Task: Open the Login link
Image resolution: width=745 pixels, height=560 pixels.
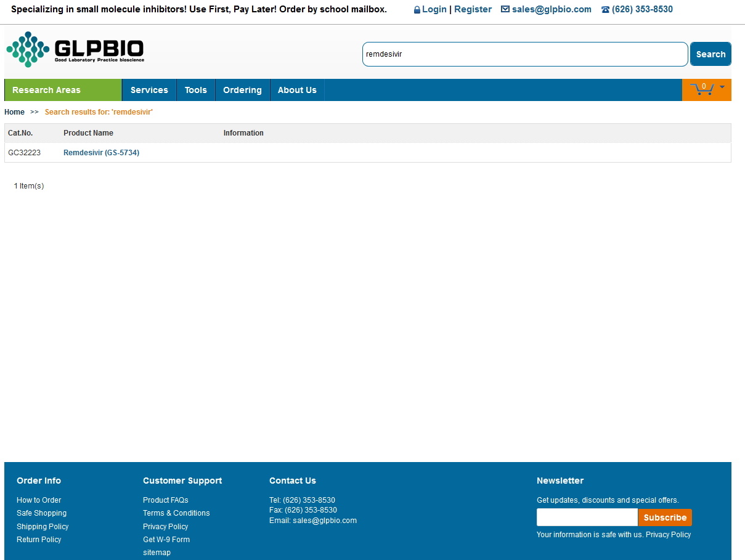Action: coord(434,9)
